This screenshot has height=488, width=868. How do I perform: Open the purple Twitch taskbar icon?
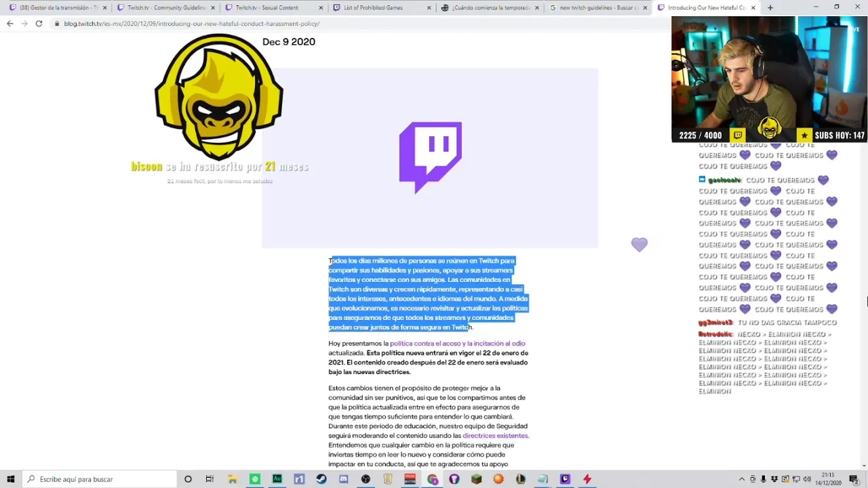tap(565, 479)
